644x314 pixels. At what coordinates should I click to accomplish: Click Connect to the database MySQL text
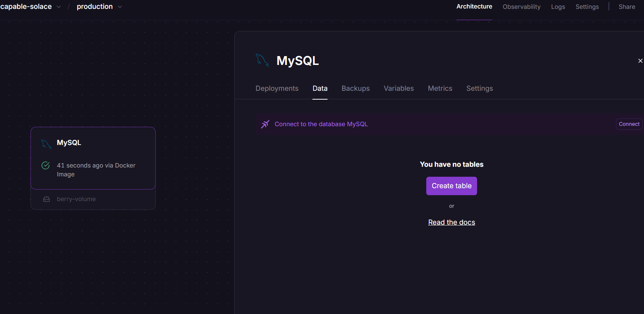point(321,124)
